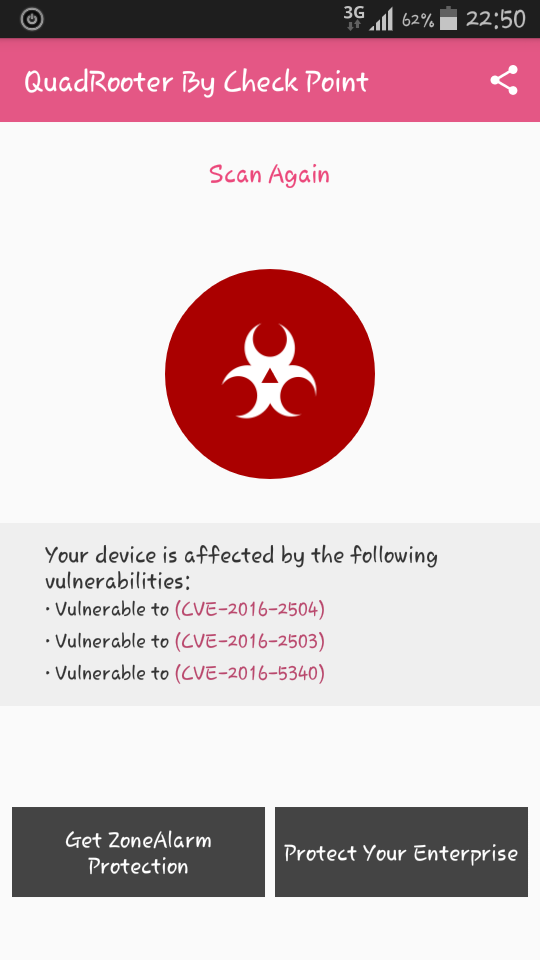Tap the 22:50 clock

[x=495, y=19]
